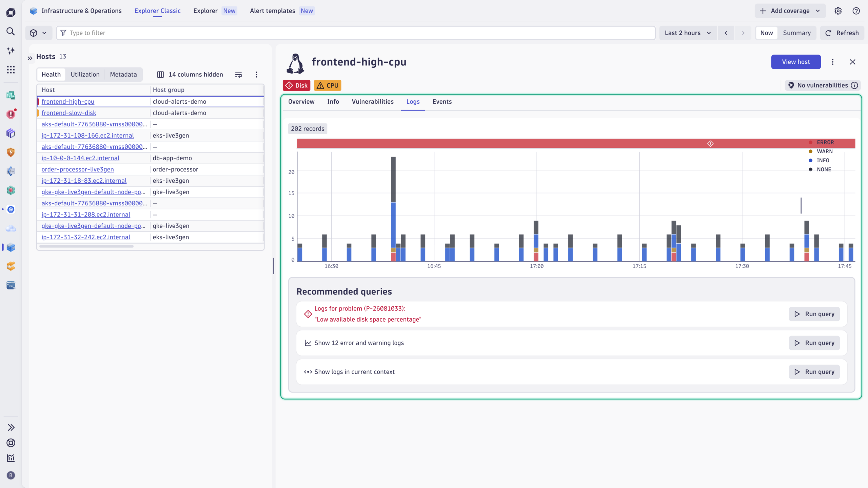Close the frontend-high-cpu detail panel
Screen dimensions: 868x488
[x=852, y=62]
